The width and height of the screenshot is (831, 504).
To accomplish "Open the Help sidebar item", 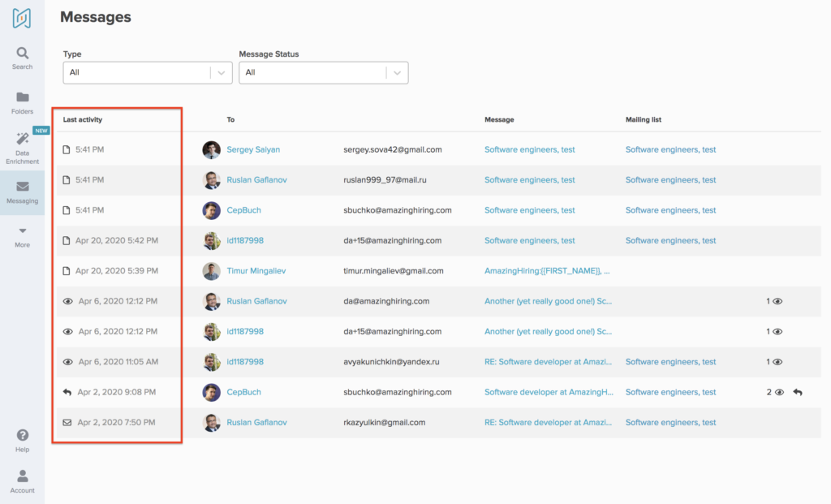I will click(22, 441).
